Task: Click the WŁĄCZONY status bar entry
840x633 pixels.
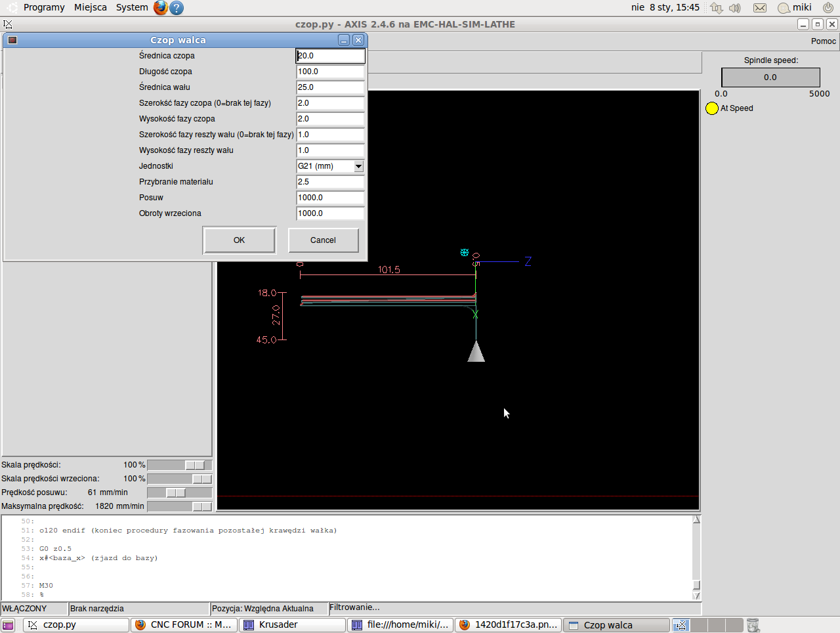Action: (x=34, y=609)
